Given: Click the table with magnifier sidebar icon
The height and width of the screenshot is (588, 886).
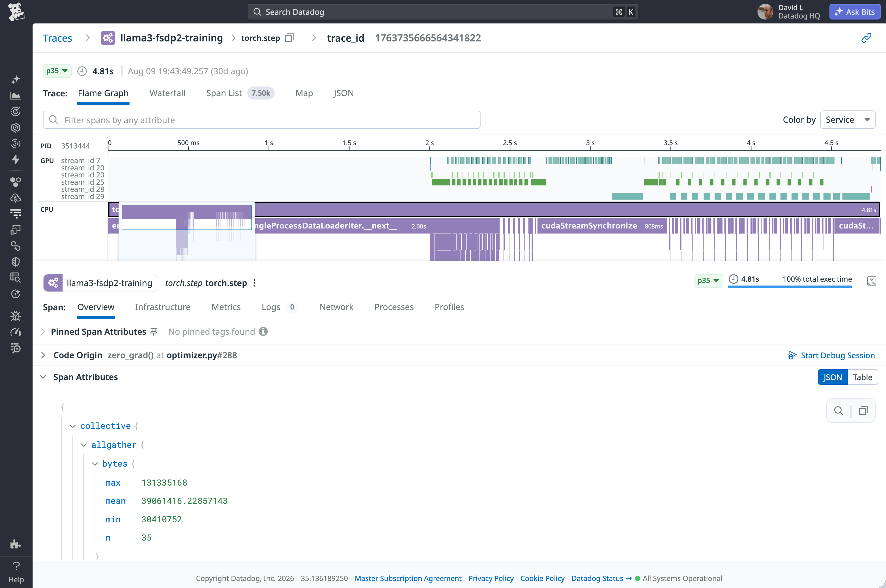Looking at the screenshot, I should (x=16, y=277).
